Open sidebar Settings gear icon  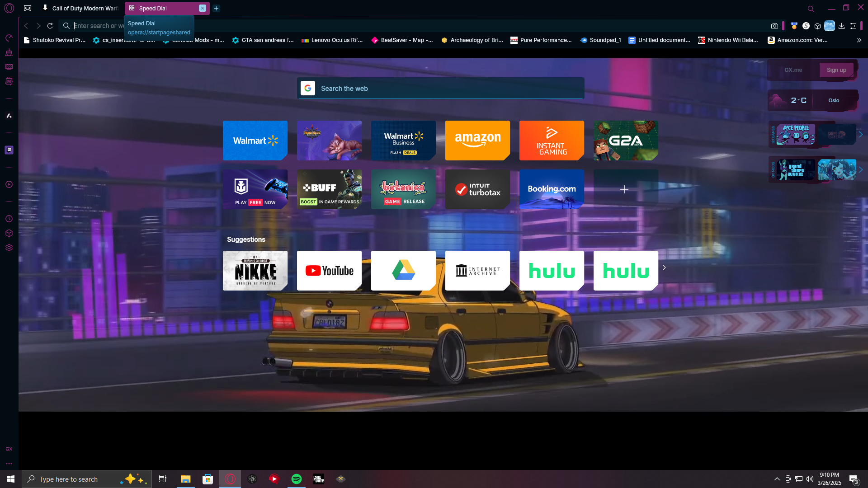point(9,248)
